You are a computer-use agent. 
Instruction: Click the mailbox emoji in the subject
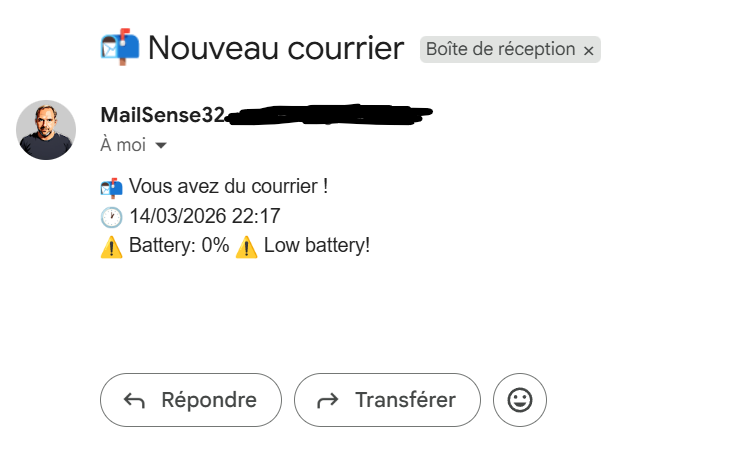pyautogui.click(x=120, y=47)
